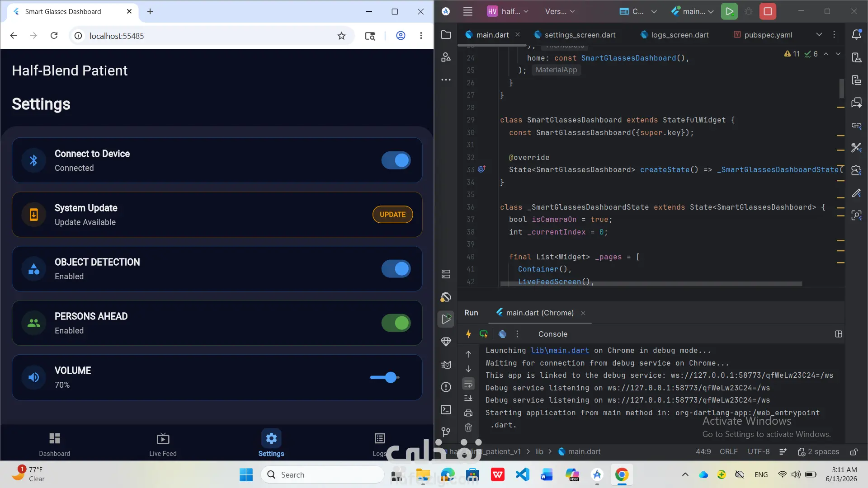The image size is (868, 488).
Task: Change UTF-8 file encoding in status bar
Action: (x=758, y=451)
